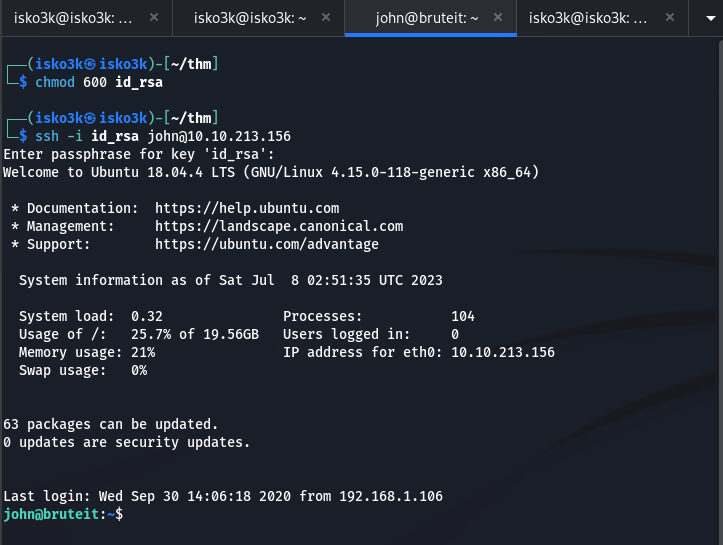Open the https://ubuntu.com/advantage support link

pyautogui.click(x=267, y=244)
